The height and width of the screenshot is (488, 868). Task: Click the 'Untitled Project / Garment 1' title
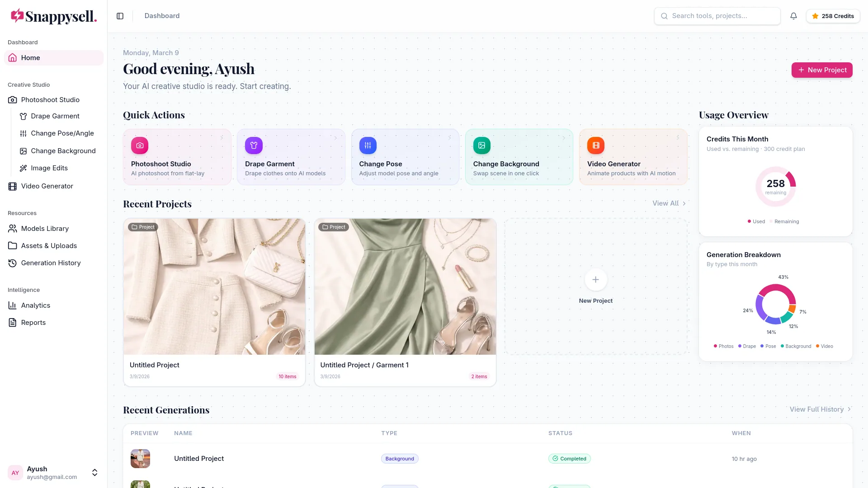[364, 365]
